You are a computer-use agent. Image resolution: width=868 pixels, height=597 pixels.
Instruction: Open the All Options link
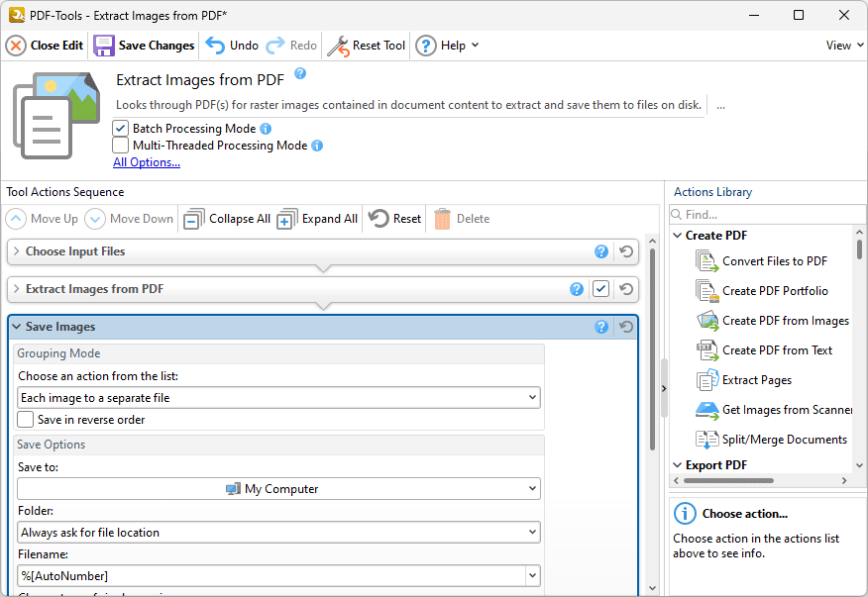coord(147,162)
